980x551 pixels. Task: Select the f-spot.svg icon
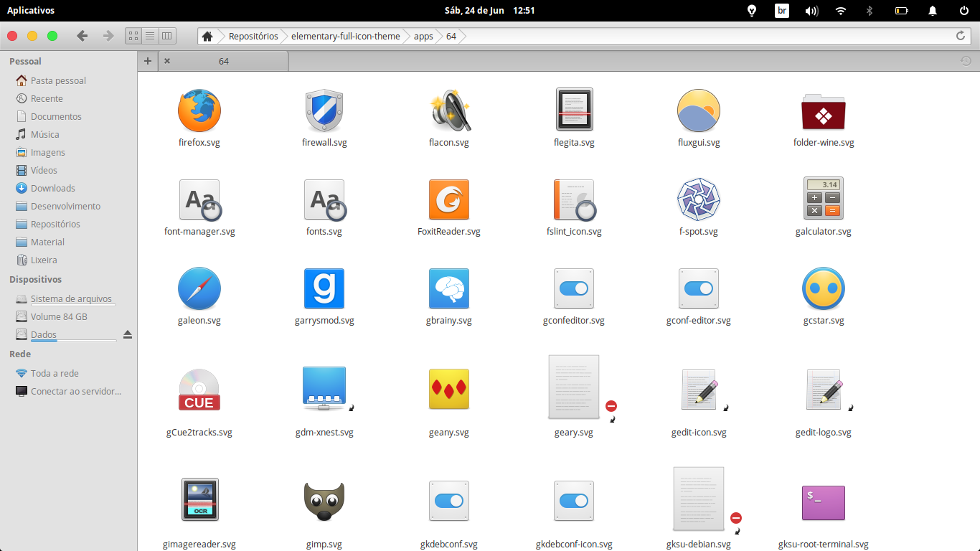pos(699,199)
